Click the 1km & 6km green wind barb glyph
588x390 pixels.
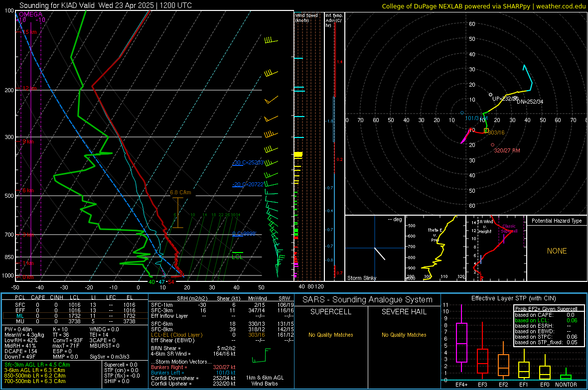click(x=261, y=356)
